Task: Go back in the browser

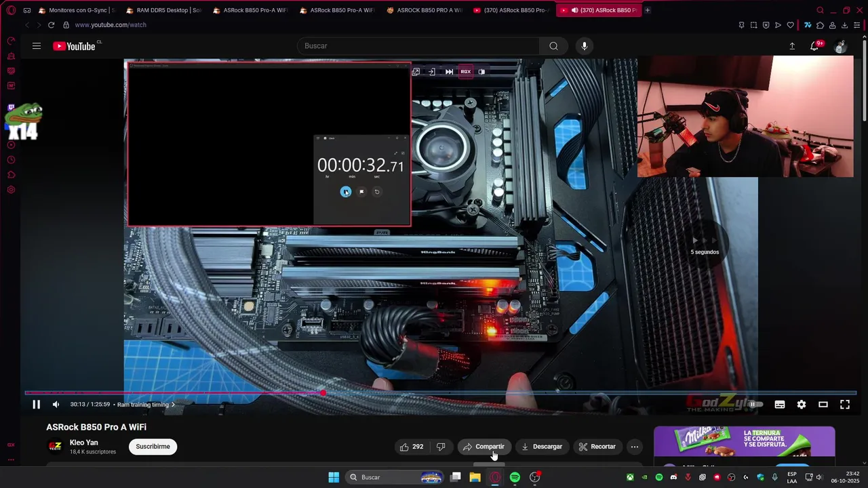Action: 27,25
